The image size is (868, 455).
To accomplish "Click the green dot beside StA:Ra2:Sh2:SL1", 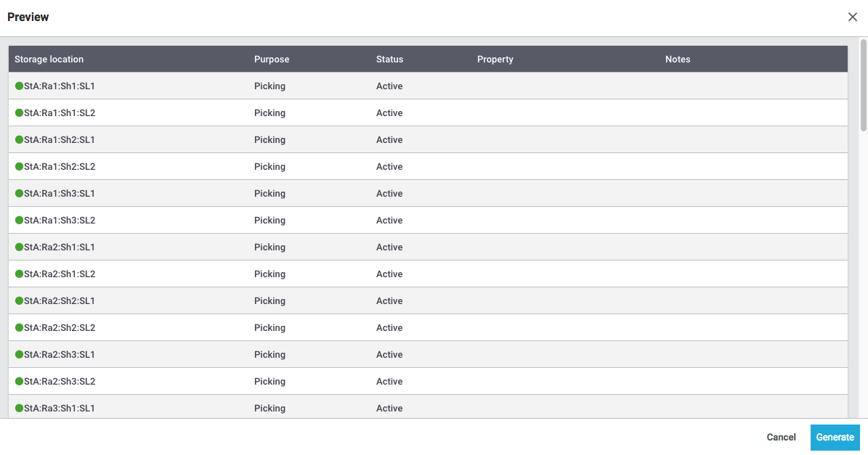I will click(x=19, y=301).
